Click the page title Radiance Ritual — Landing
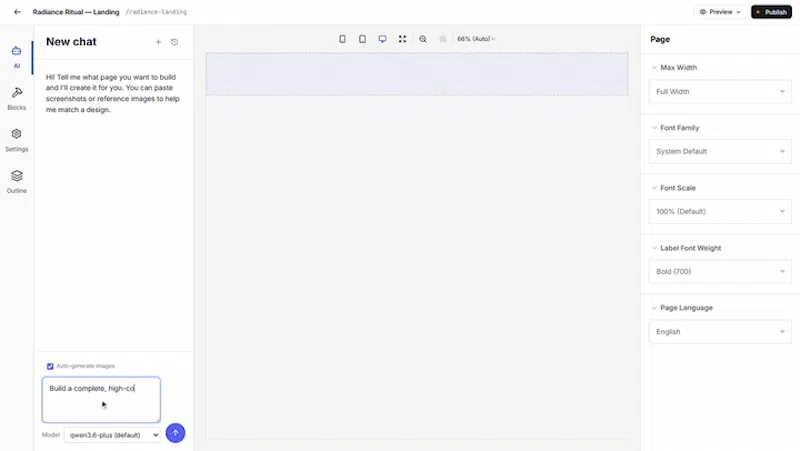Image resolution: width=800 pixels, height=451 pixels. (76, 12)
